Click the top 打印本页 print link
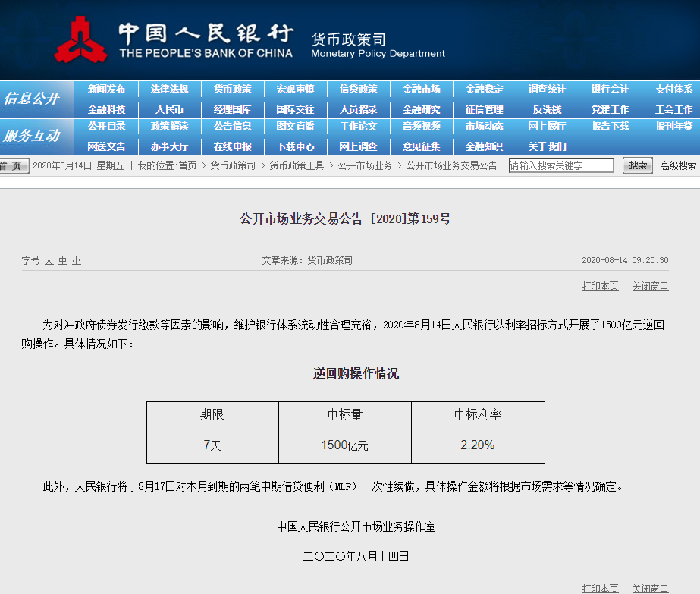 [x=600, y=286]
